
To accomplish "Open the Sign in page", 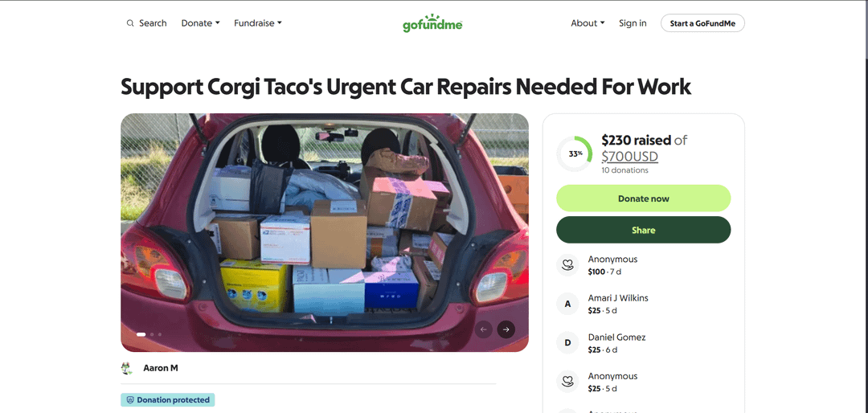I will point(633,23).
